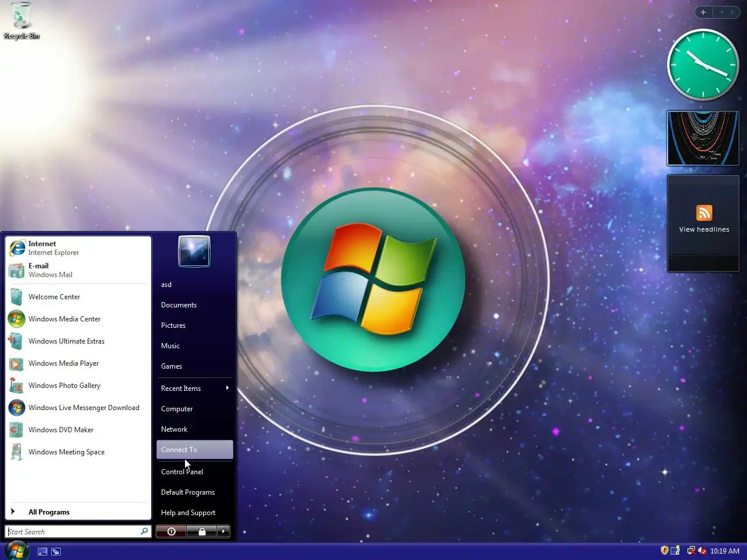Open the asd user folder

(195, 285)
